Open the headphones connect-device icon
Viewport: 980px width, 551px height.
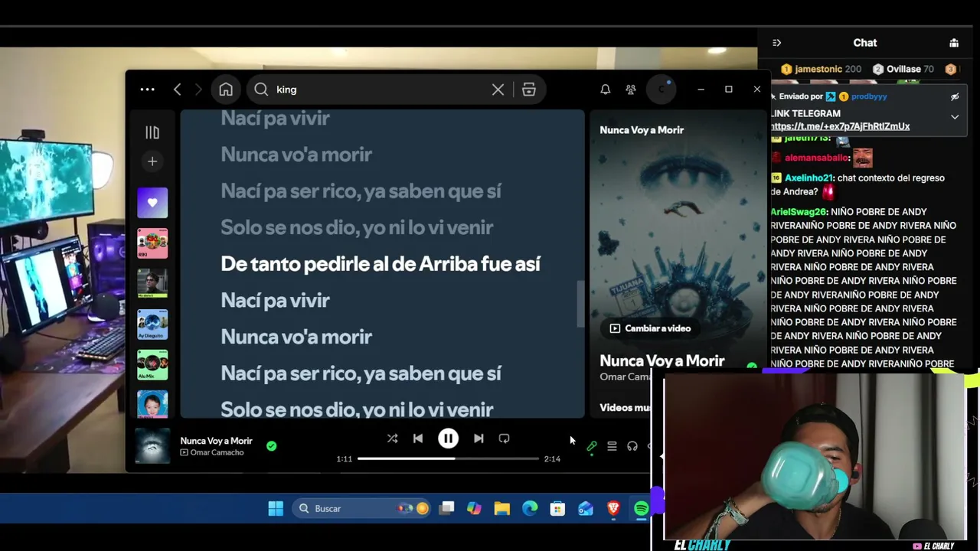pos(632,446)
